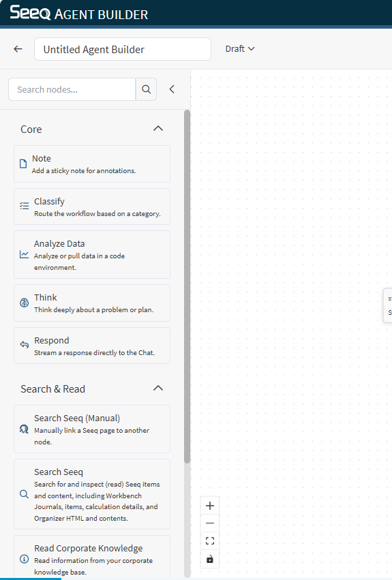Choose the Search Seeq (Manual) node
Viewport: 392px width, 580px height.
point(92,429)
